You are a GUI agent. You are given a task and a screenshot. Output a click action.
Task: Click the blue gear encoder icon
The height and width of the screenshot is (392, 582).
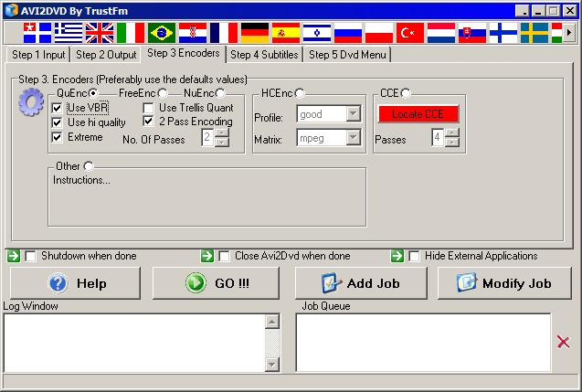[x=31, y=102]
